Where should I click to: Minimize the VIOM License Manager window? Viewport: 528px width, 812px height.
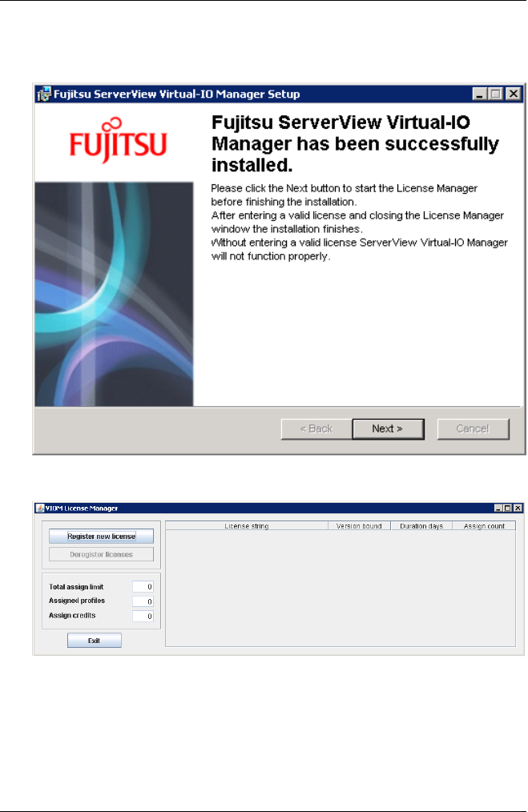[x=498, y=508]
